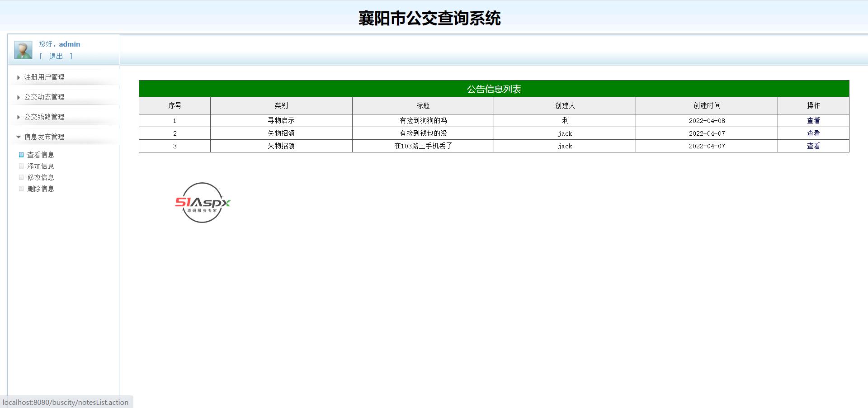Image resolution: width=868 pixels, height=408 pixels.
Task: Click the 操作 column header
Action: tap(814, 106)
